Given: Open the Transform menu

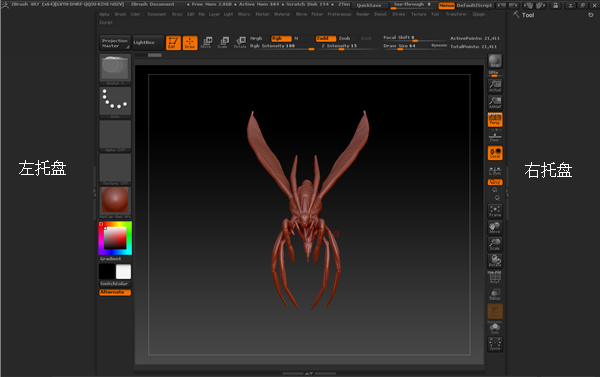Looking at the screenshot, I should (x=456, y=14).
